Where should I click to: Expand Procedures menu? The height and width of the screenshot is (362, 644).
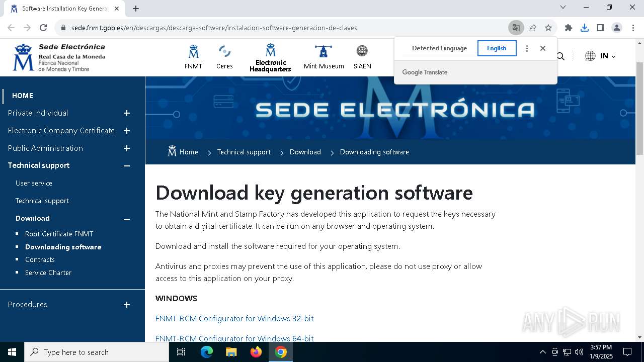click(127, 305)
